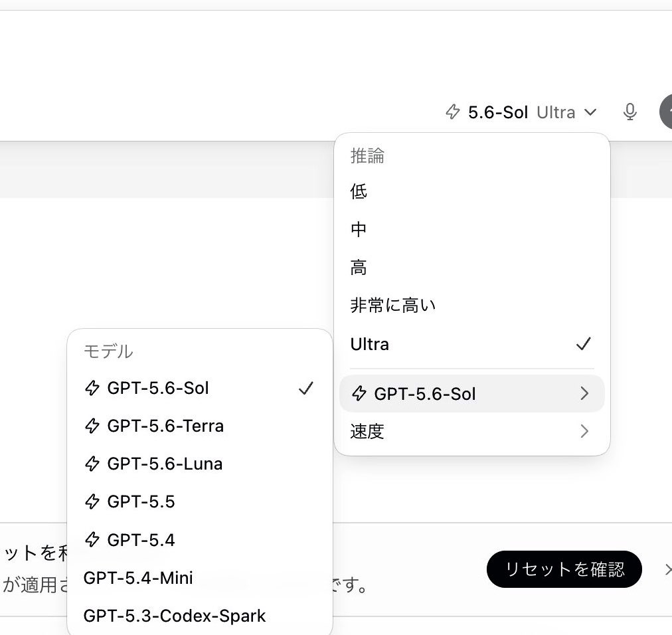Viewport: 672px width, 635px height.
Task: Open the GPT-5.6-Sol model submenu
Action: coord(471,394)
